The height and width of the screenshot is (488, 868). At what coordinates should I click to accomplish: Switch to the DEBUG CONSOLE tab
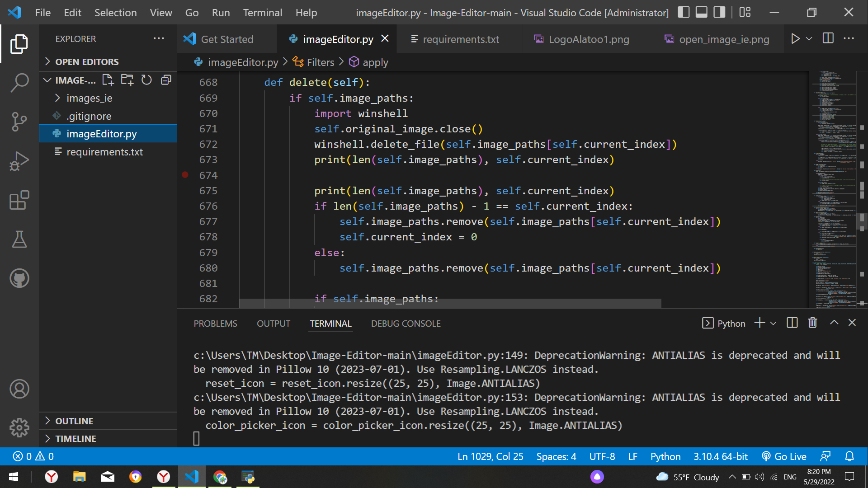tap(406, 324)
